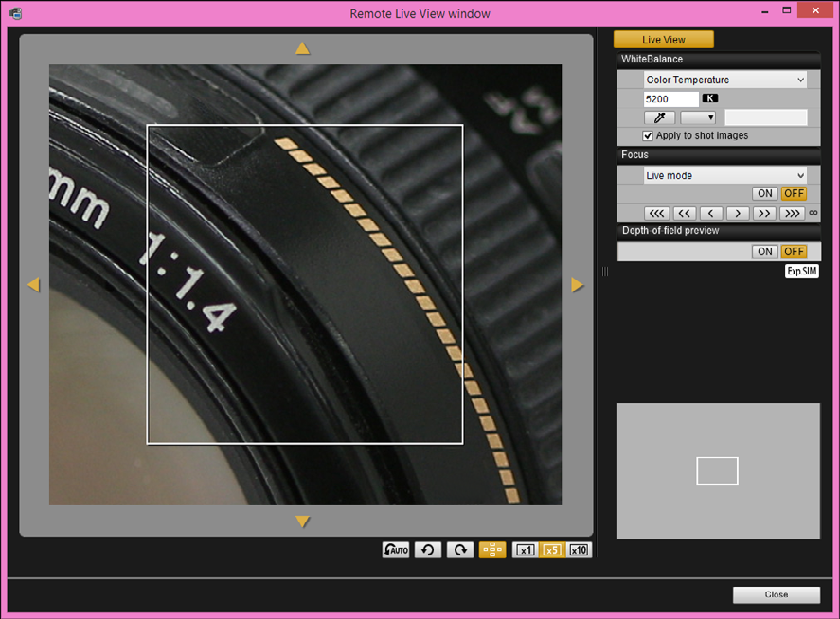This screenshot has width=840, height=619.
Task: Move focus far farther with >>> button
Action: point(793,213)
